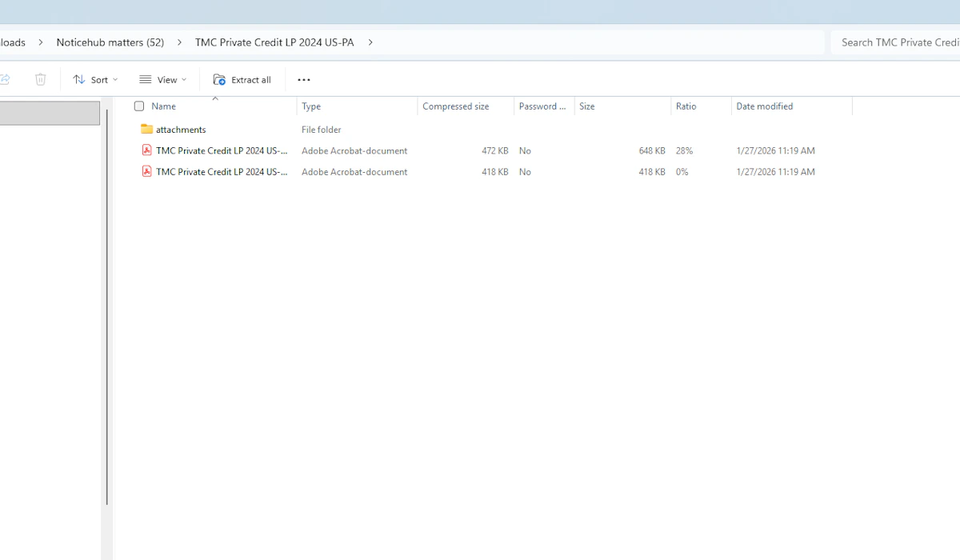
Task: Open the three-dot more options menu
Action: 304,79
